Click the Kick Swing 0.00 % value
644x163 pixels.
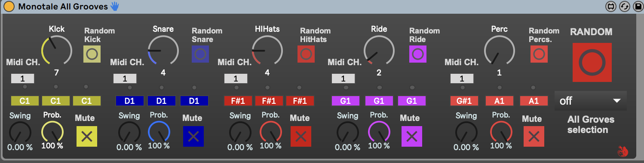pyautogui.click(x=20, y=147)
